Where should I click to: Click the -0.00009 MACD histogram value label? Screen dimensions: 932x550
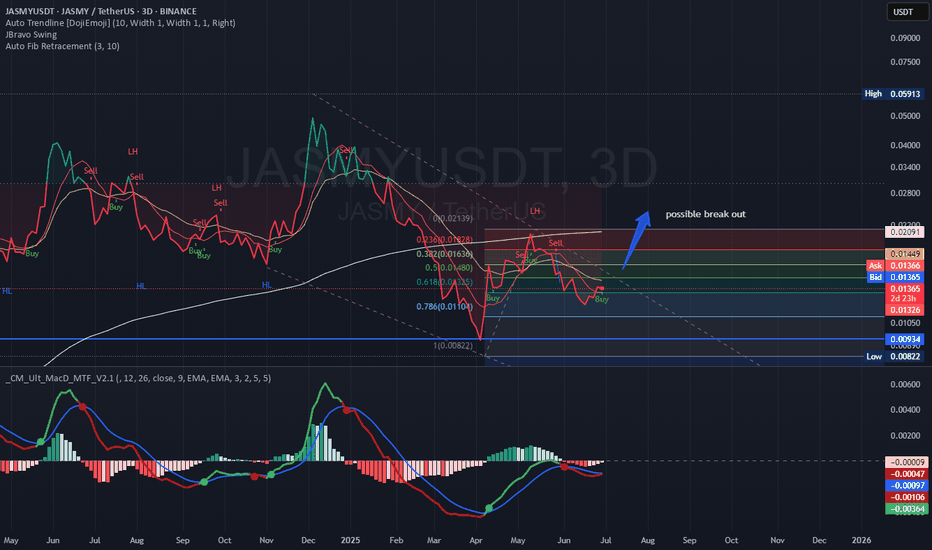(906, 462)
